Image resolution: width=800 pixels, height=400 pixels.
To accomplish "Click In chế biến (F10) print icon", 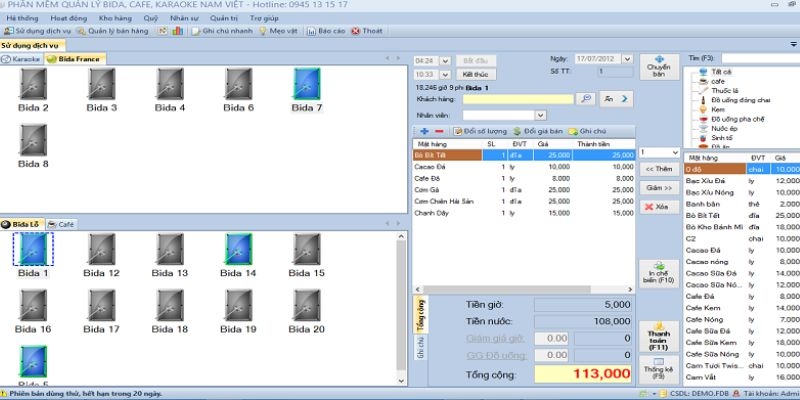I will [659, 274].
